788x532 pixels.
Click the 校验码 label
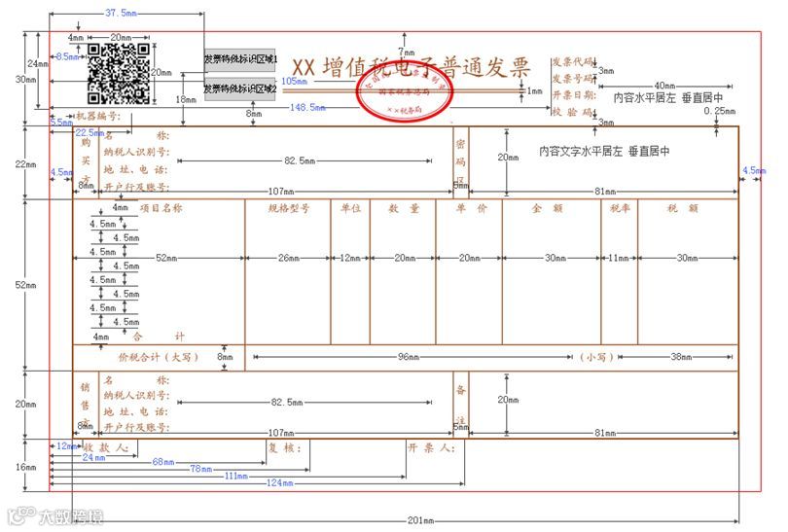(x=572, y=112)
